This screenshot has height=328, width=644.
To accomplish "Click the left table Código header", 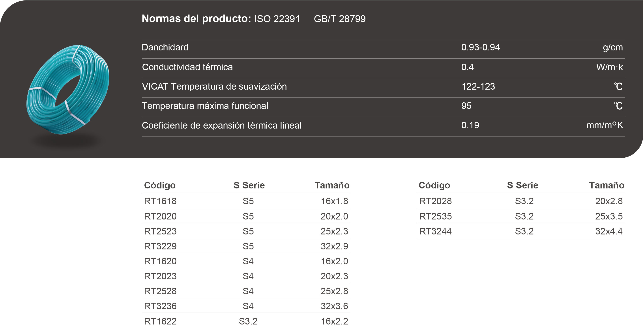I will (160, 185).
